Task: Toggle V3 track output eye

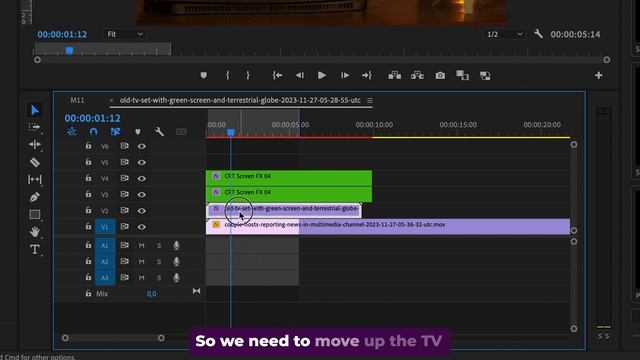Action: (x=142, y=195)
